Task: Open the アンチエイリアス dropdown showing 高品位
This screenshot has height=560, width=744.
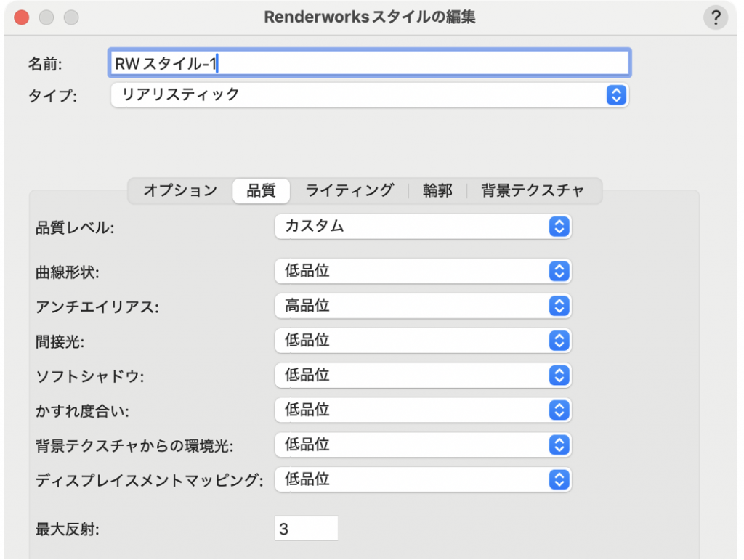Action: [x=423, y=306]
